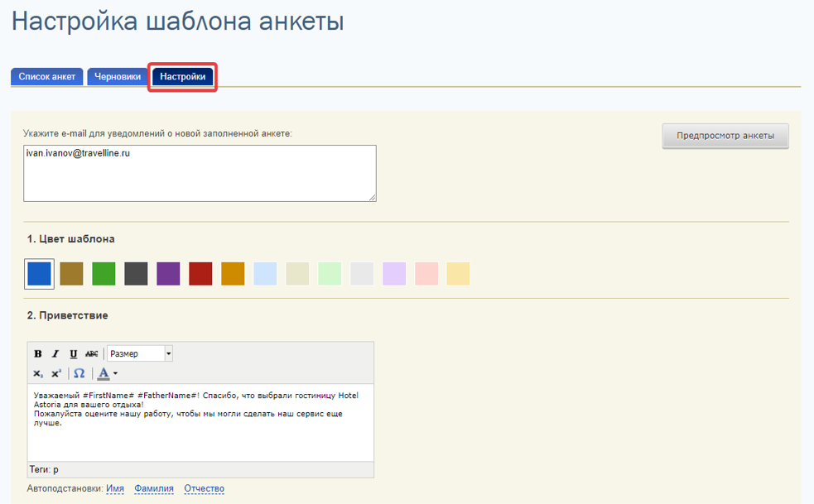Select the beige template color

297,274
